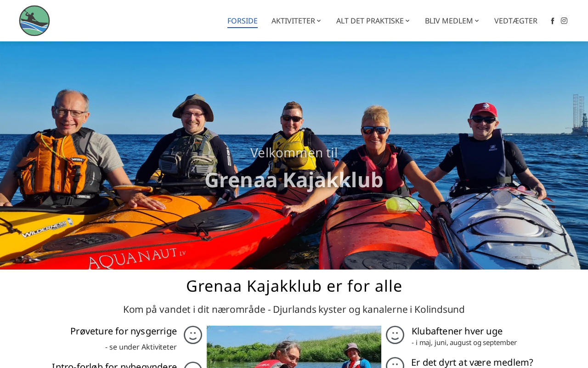Expand the Aktiviteter chevron arrow
The image size is (588, 368).
coord(319,21)
